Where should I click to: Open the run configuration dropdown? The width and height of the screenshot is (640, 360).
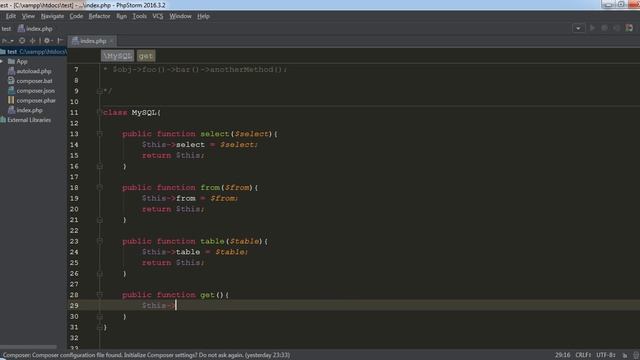coord(578,28)
